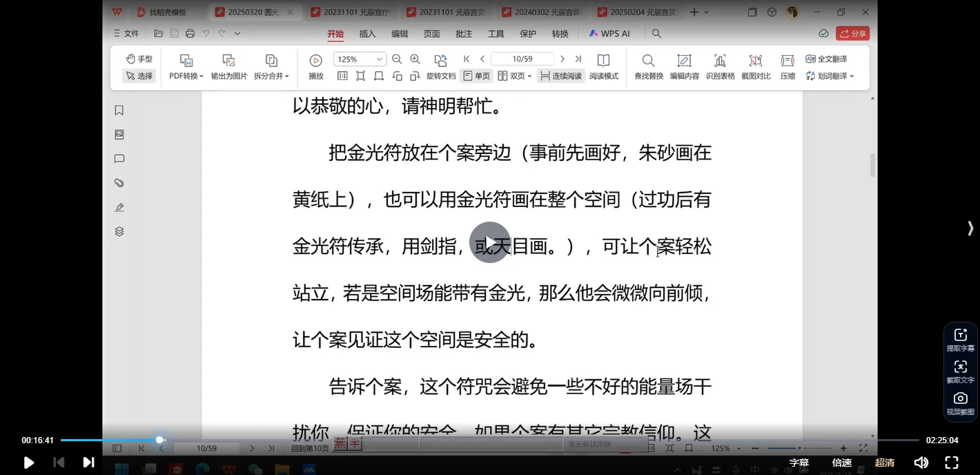
Task: Click the zoom in magnifier icon
Action: 415,59
